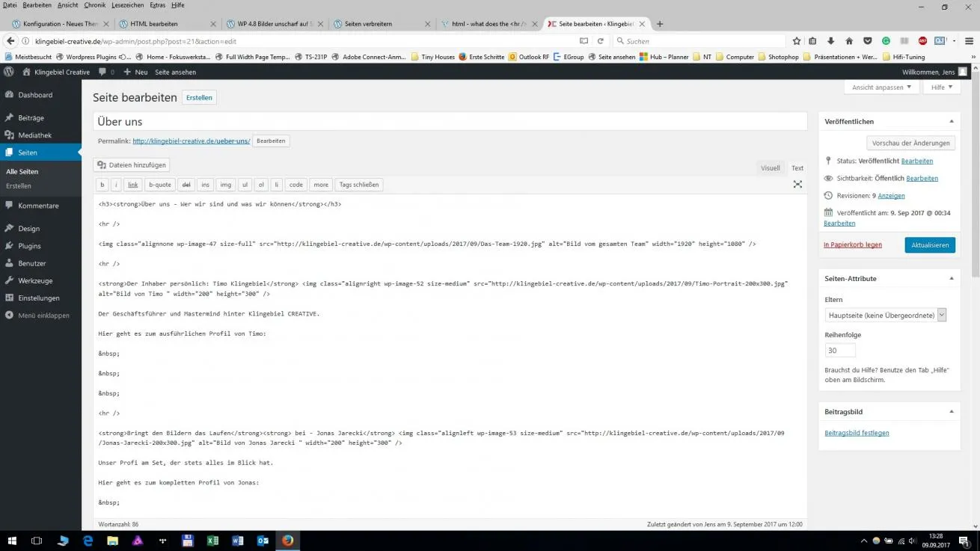This screenshot has height=551, width=980.
Task: Click the Aktualisieren update button
Action: pyautogui.click(x=930, y=244)
